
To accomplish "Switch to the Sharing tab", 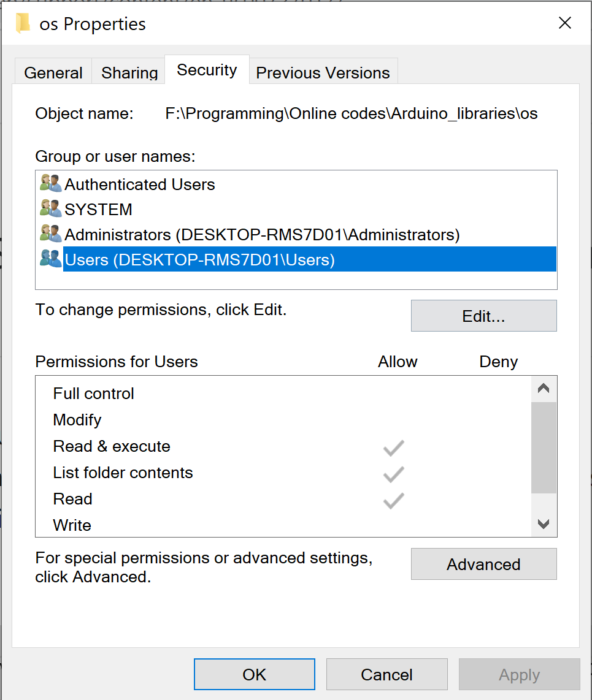I will (x=129, y=72).
